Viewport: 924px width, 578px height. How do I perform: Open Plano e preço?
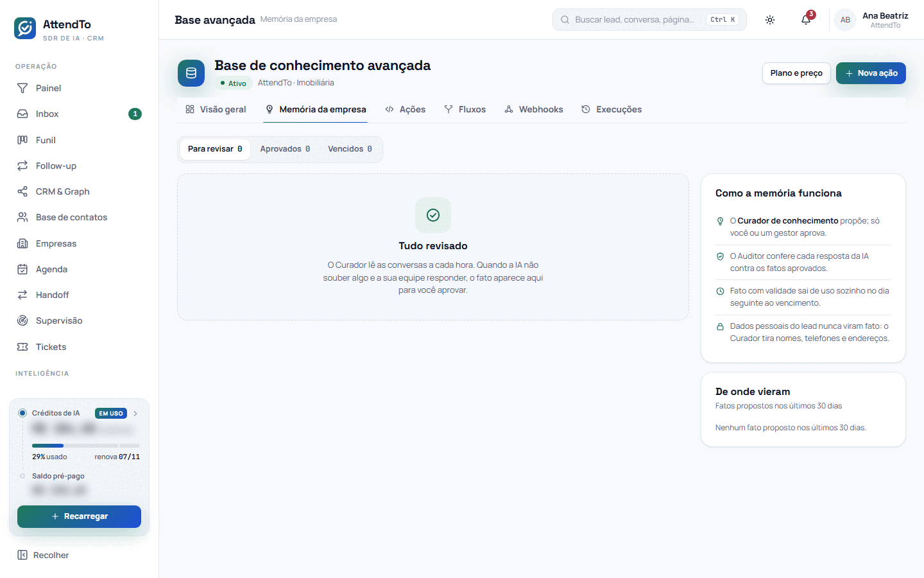[x=796, y=73]
